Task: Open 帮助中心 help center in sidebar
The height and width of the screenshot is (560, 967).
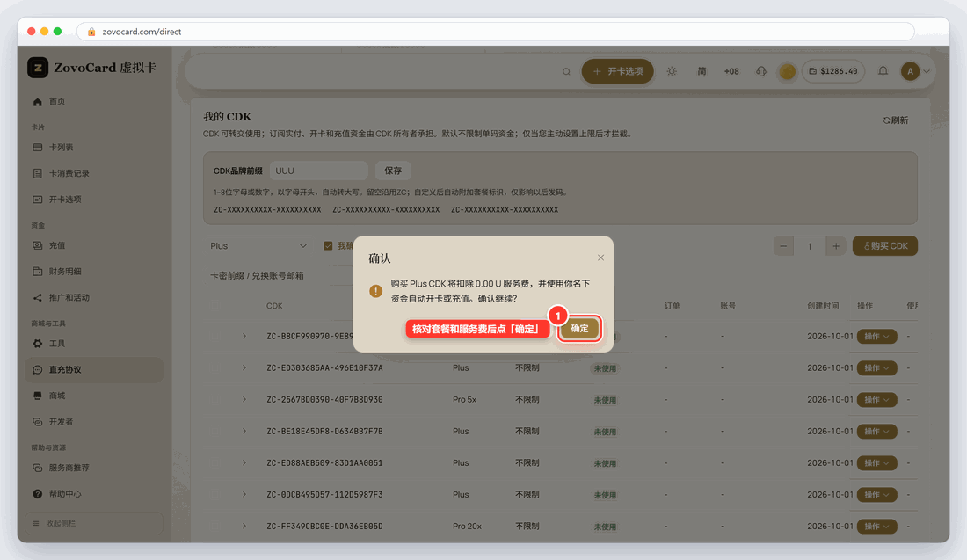Action: pos(94,493)
